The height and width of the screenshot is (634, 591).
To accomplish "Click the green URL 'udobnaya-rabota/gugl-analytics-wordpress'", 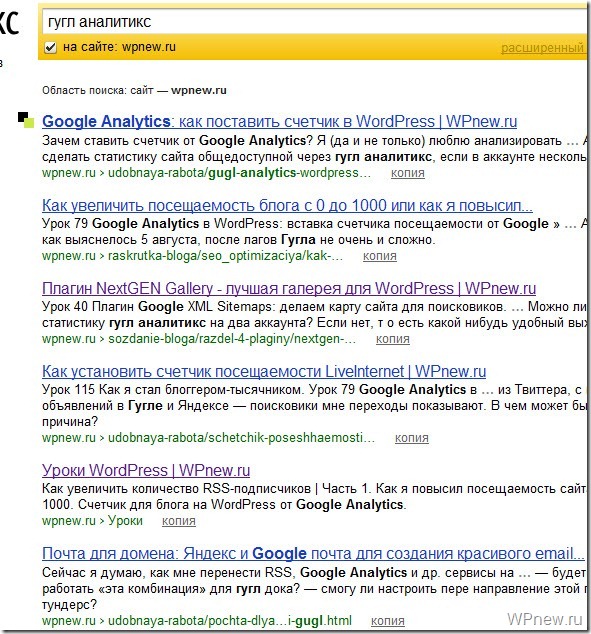I will coord(239,173).
